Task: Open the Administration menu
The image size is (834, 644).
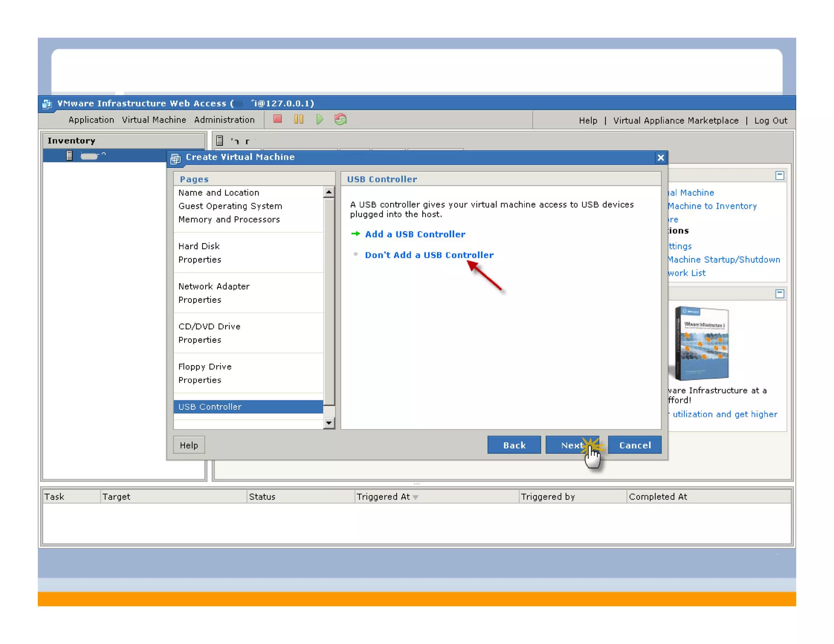Action: coord(224,120)
